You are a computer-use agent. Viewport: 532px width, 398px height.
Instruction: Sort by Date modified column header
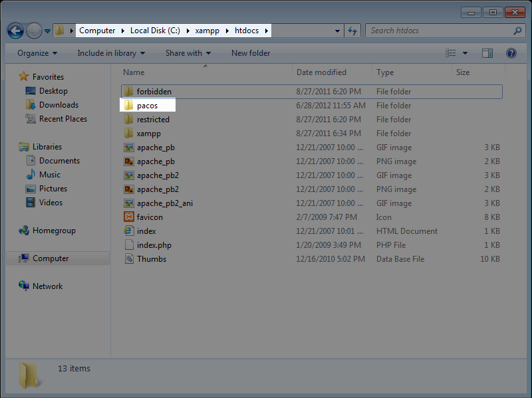point(321,72)
